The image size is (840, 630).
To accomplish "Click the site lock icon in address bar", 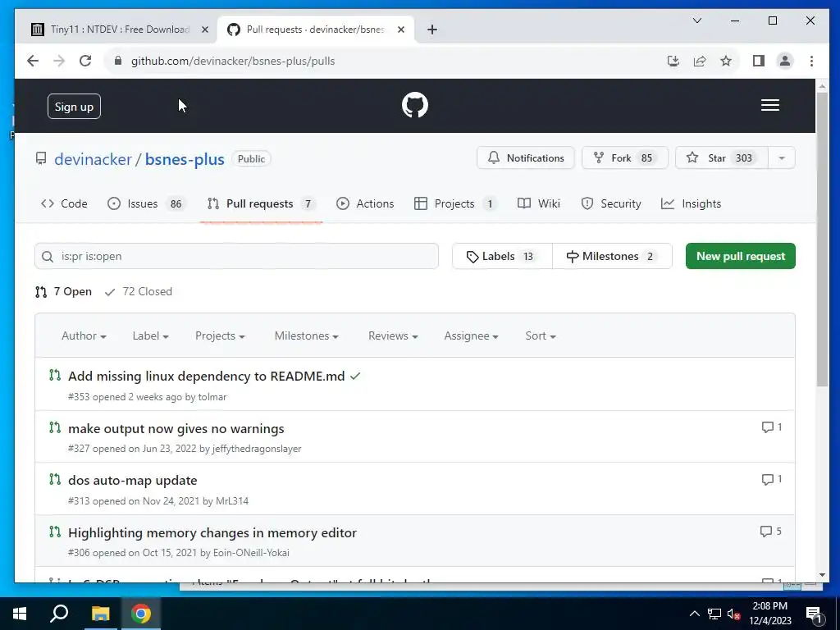I will [x=118, y=61].
